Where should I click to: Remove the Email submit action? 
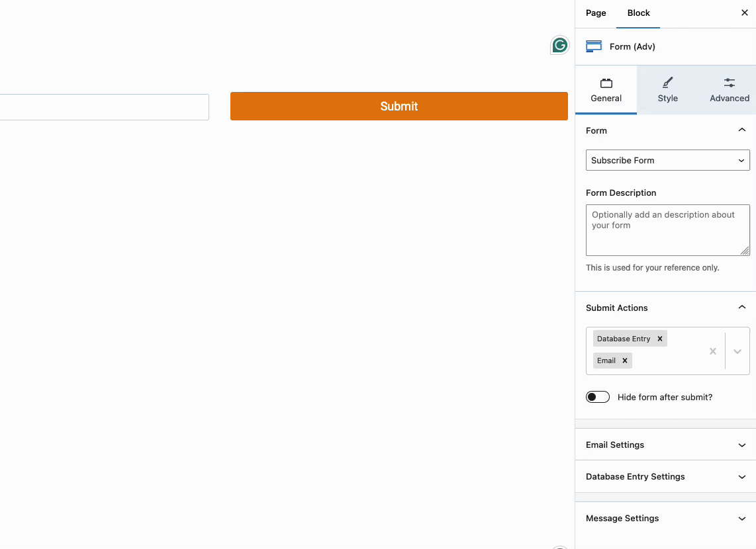point(624,360)
